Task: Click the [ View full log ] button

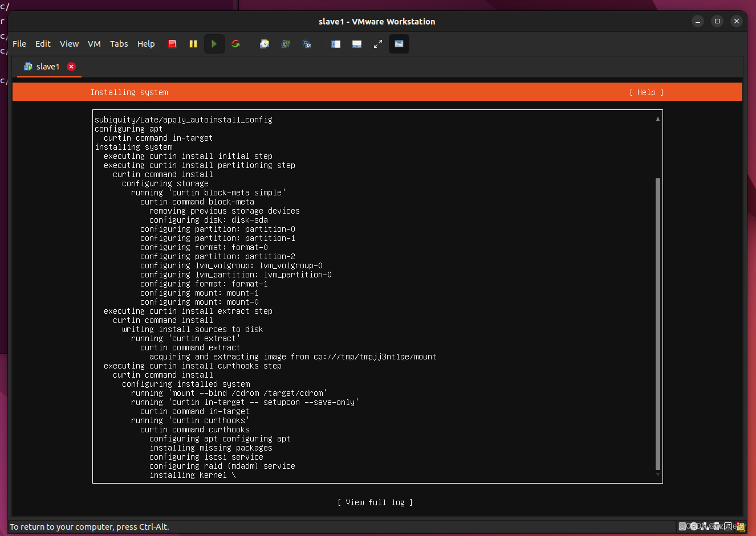Action: [x=375, y=502]
